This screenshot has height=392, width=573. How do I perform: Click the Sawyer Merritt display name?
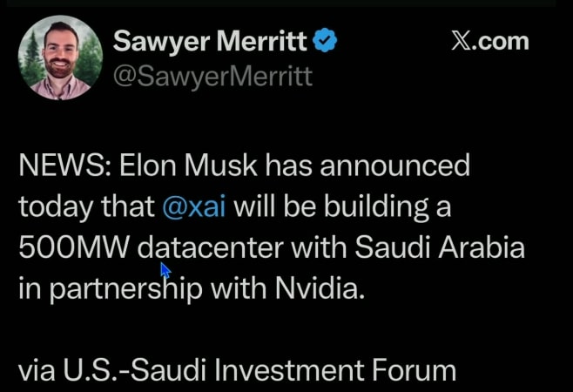coord(212,42)
